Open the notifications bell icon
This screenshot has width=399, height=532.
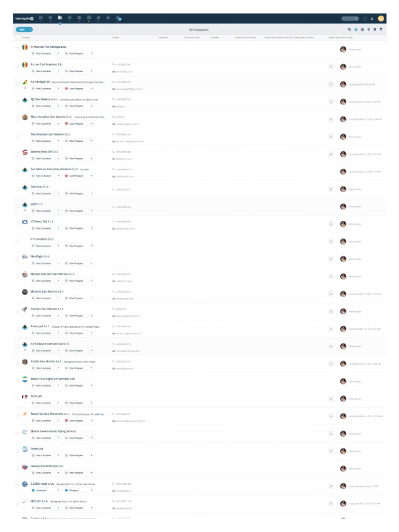pos(372,19)
